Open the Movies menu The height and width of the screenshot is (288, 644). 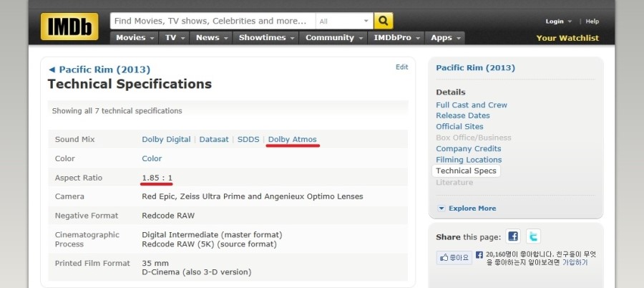point(135,38)
